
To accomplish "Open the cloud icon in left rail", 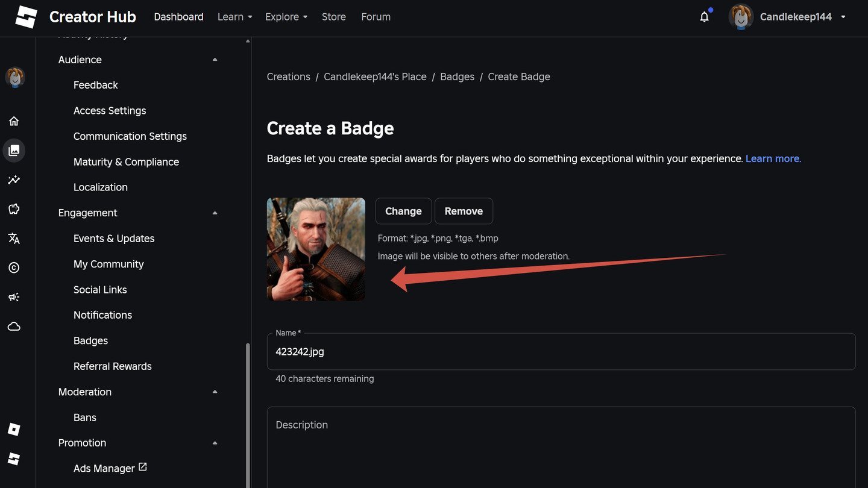I will click(x=14, y=327).
